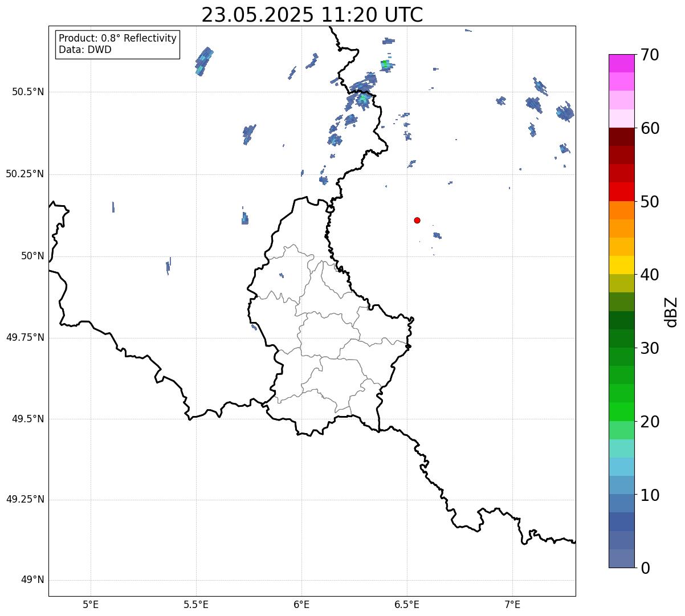Click the 'dBZ' colorbar label
This screenshot has height=616, width=685.
671,311
